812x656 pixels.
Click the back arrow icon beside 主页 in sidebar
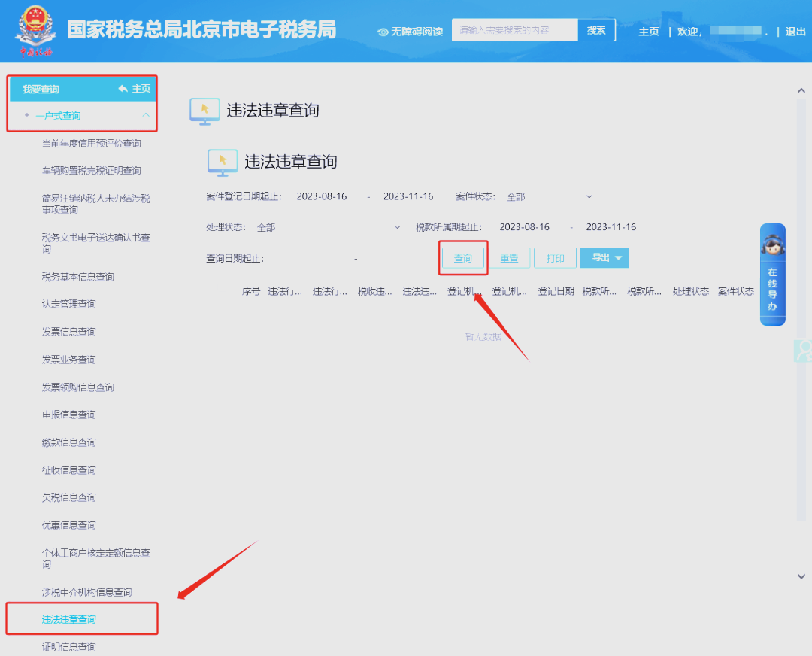pos(123,89)
